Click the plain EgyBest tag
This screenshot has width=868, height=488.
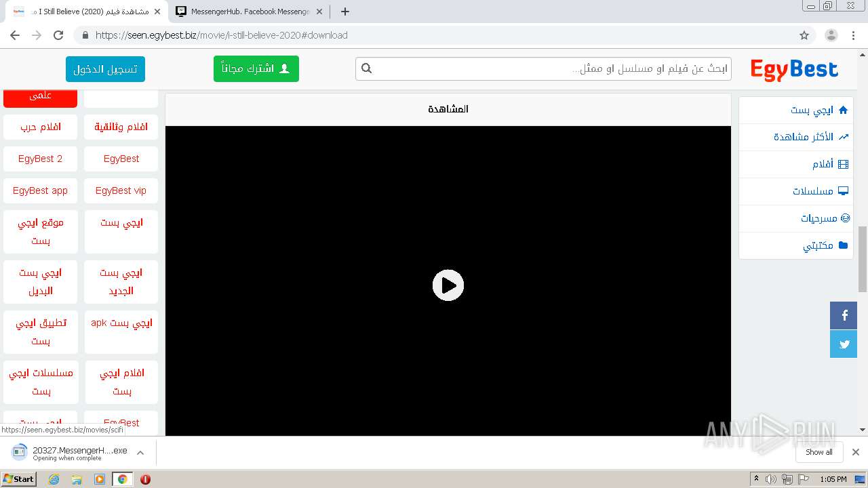tap(121, 159)
